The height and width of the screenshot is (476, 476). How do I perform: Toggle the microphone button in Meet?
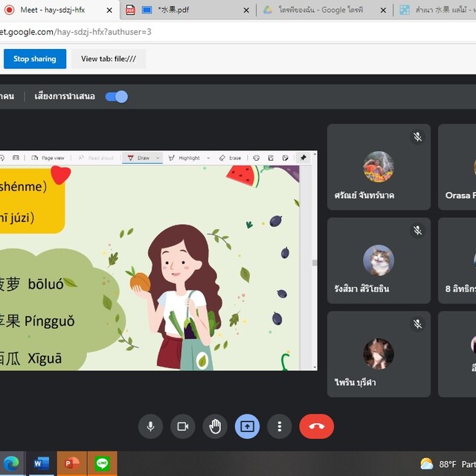pos(150,426)
